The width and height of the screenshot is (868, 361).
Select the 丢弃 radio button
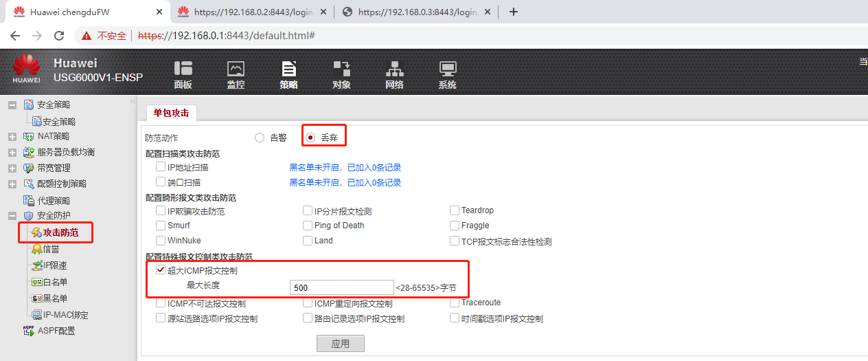[310, 138]
